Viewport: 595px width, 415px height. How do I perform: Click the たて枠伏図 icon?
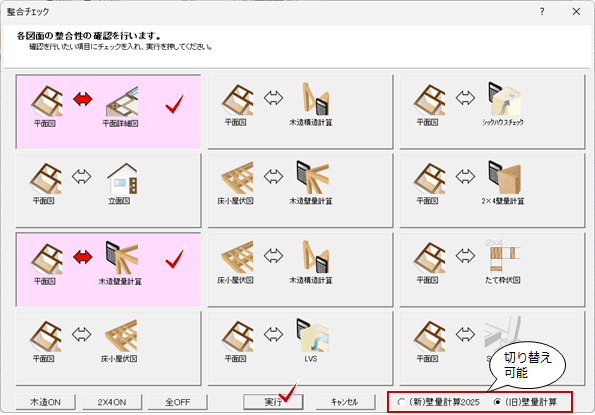click(503, 256)
